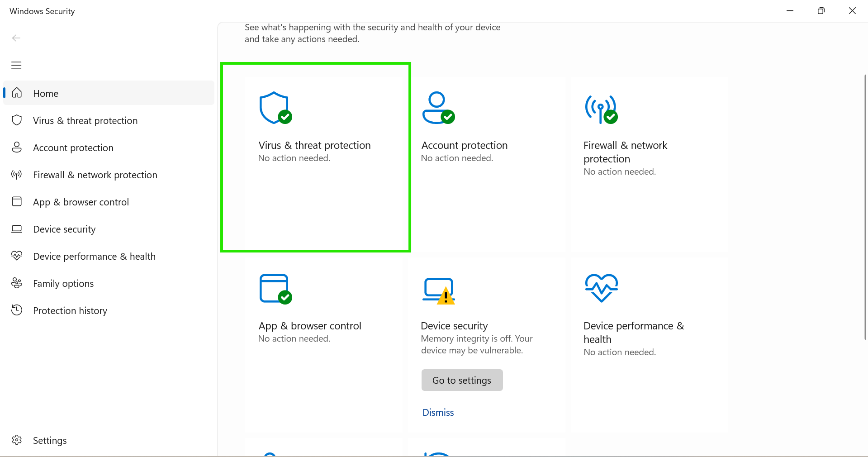The height and width of the screenshot is (457, 868).
Task: Select Home in the navigation sidebar
Action: pos(109,93)
